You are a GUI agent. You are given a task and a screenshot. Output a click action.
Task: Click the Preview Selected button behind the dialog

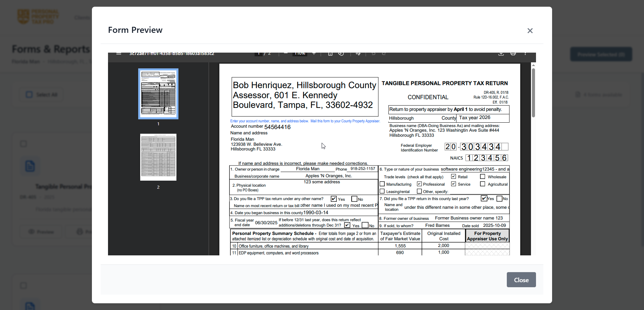tap(601, 54)
